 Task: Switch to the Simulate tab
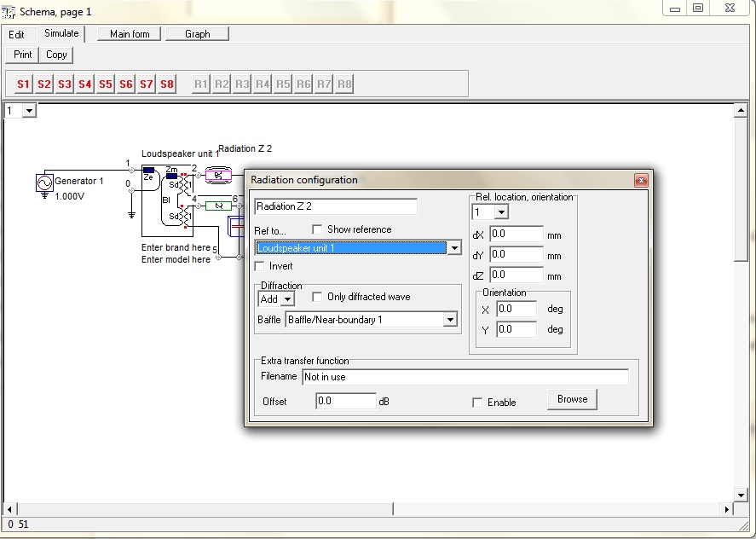pyautogui.click(x=61, y=33)
